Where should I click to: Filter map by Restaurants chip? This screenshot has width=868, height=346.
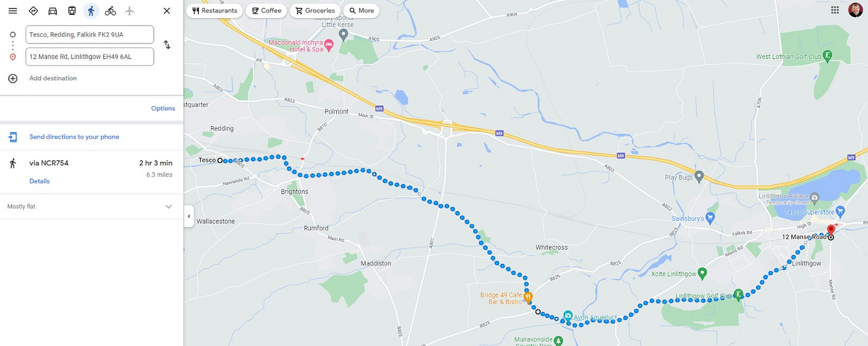[215, 11]
